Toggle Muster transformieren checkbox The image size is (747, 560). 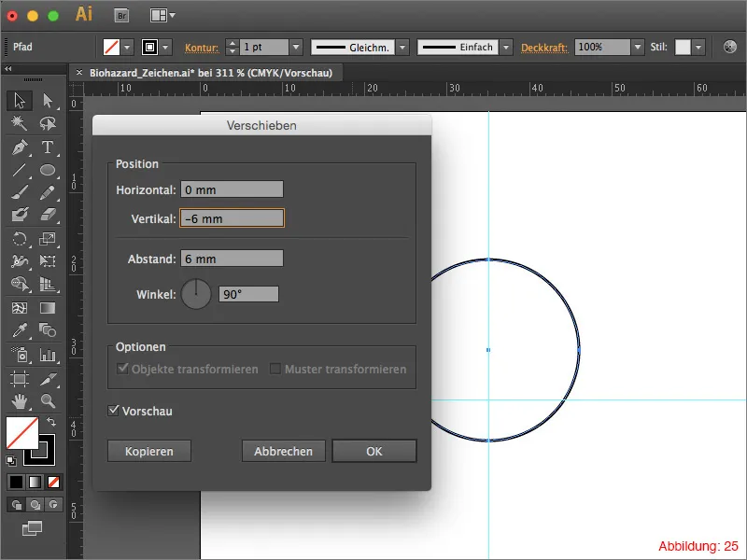coord(275,369)
